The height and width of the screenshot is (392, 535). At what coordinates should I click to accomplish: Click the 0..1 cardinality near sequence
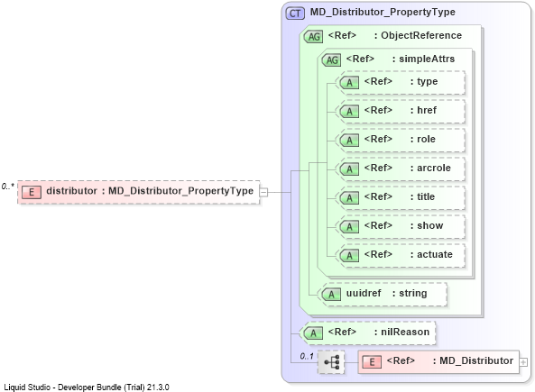click(307, 356)
